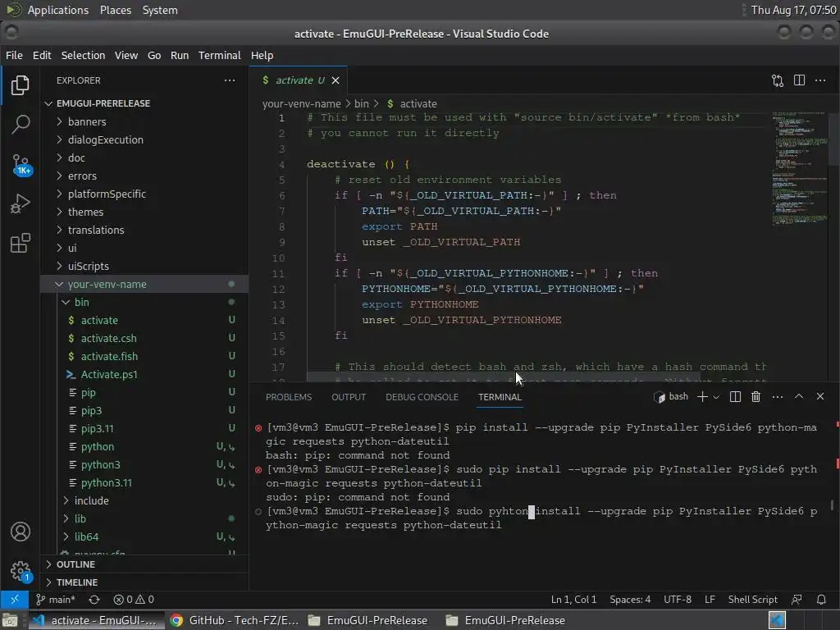
Task: Open errors and warnings count in status bar
Action: point(134,600)
